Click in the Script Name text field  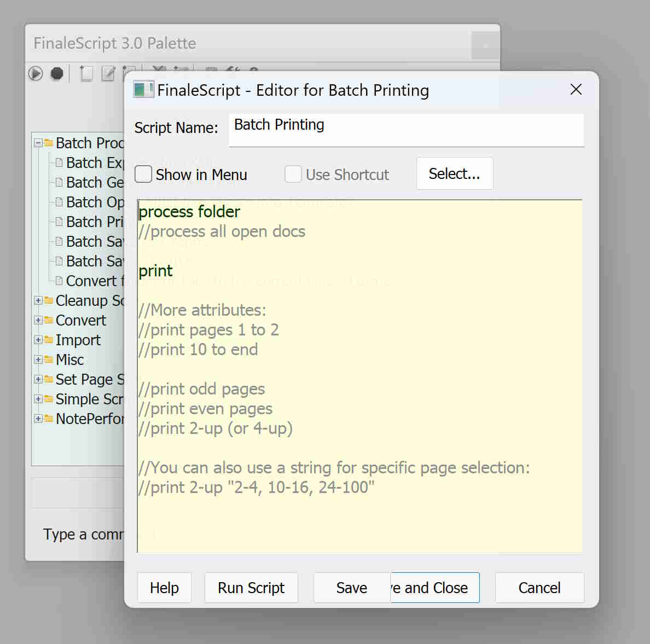(x=406, y=130)
